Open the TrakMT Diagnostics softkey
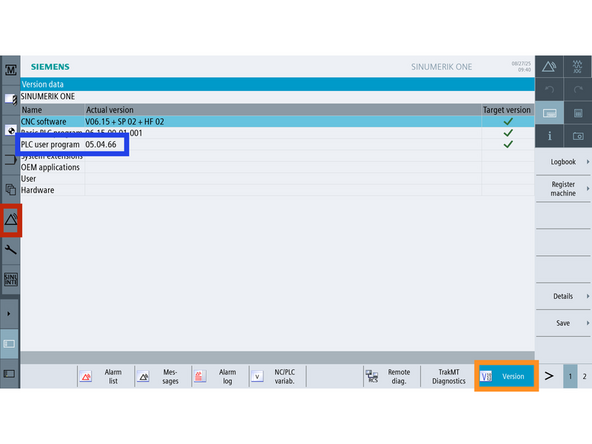The width and height of the screenshot is (592, 444). click(449, 376)
